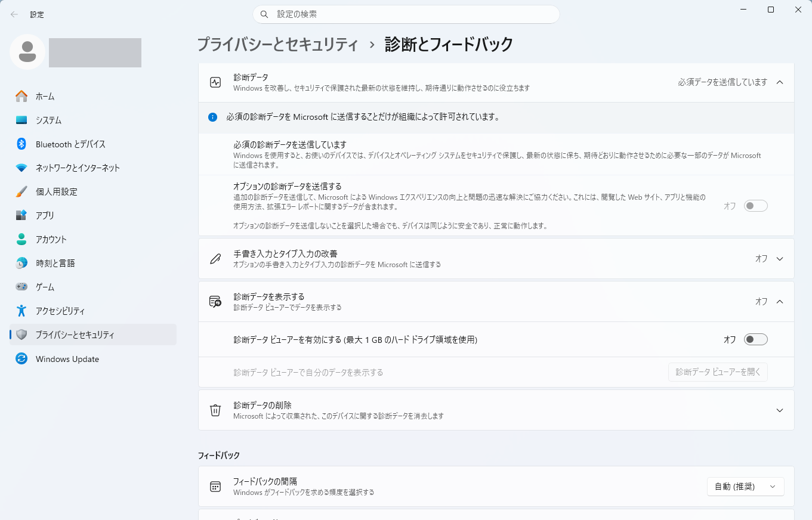This screenshot has height=520, width=812.
Task: Click the trash icon for 診断データの削除
Action: 215,410
